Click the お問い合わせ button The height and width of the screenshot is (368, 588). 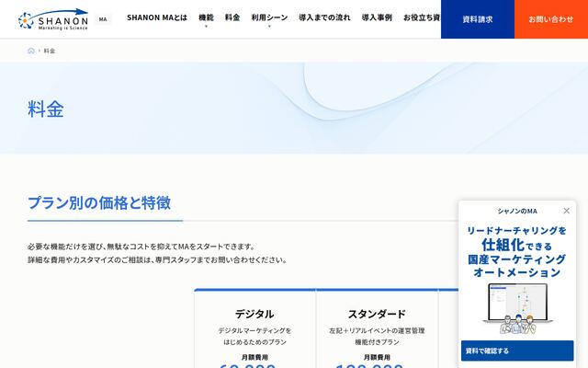pos(551,19)
